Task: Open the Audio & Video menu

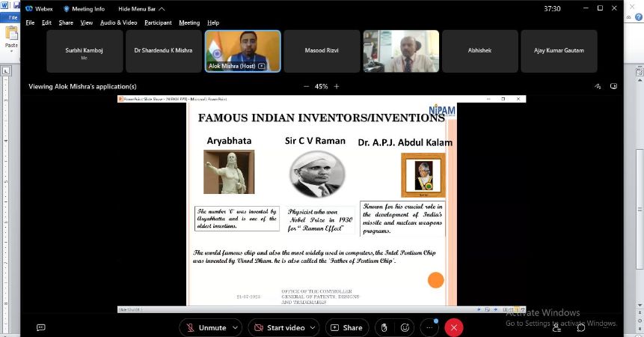Action: pyautogui.click(x=118, y=23)
